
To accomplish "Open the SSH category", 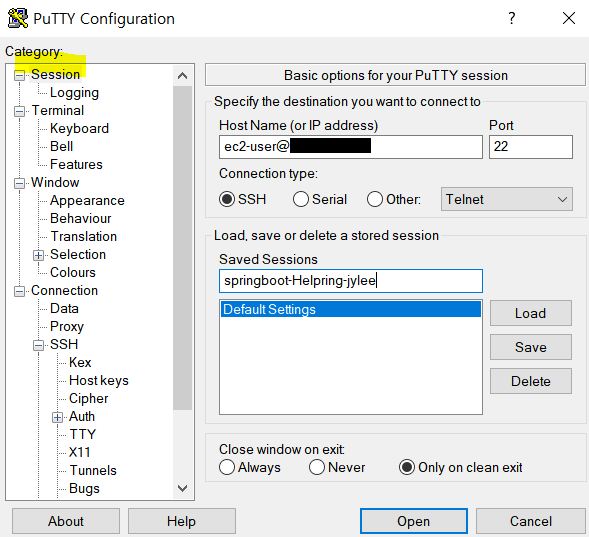I will (x=64, y=344).
